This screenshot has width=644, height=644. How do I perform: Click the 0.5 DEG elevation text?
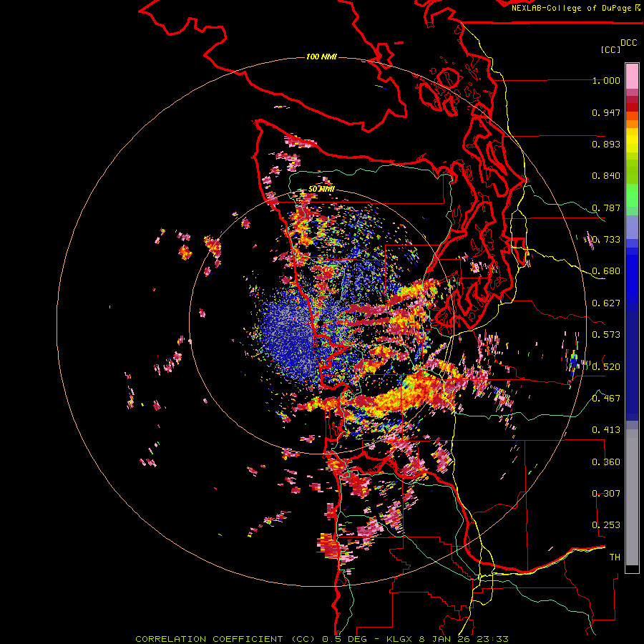pyautogui.click(x=346, y=639)
